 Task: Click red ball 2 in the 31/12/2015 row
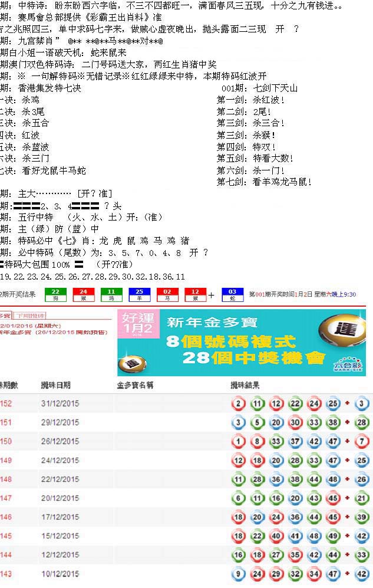click(x=238, y=403)
